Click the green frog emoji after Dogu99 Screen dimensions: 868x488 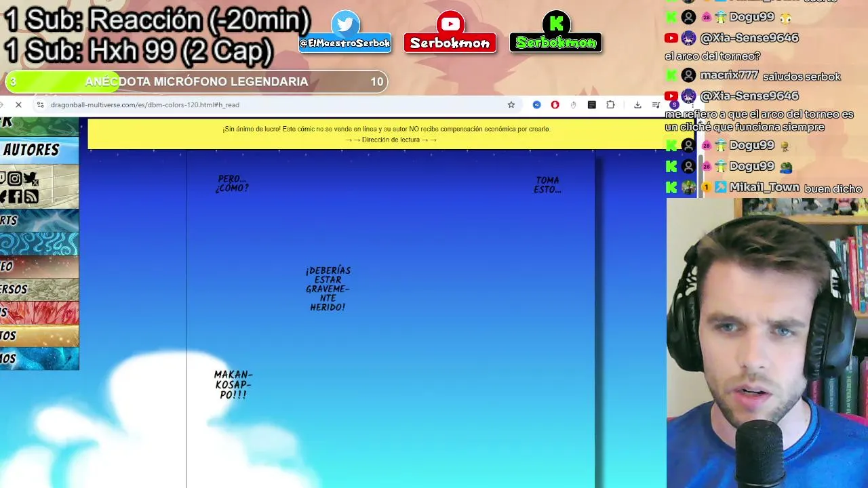(786, 167)
